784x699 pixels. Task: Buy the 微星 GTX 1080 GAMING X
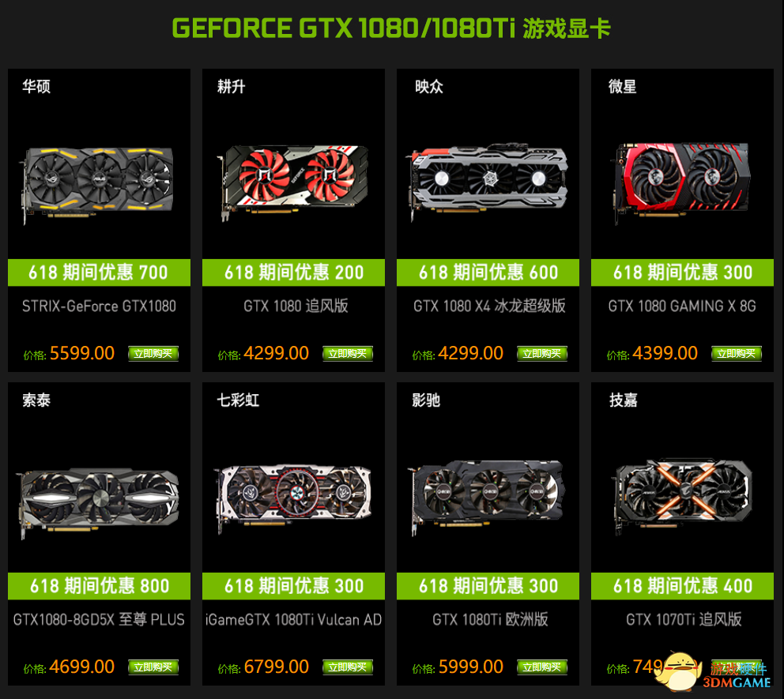[x=737, y=354]
